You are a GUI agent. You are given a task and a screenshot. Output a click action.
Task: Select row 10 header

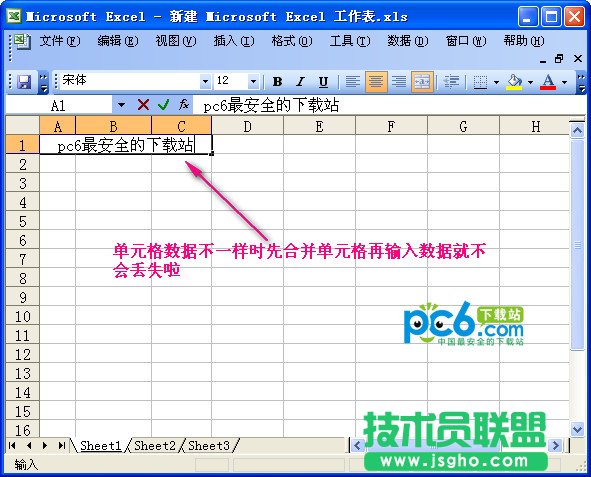point(23,316)
